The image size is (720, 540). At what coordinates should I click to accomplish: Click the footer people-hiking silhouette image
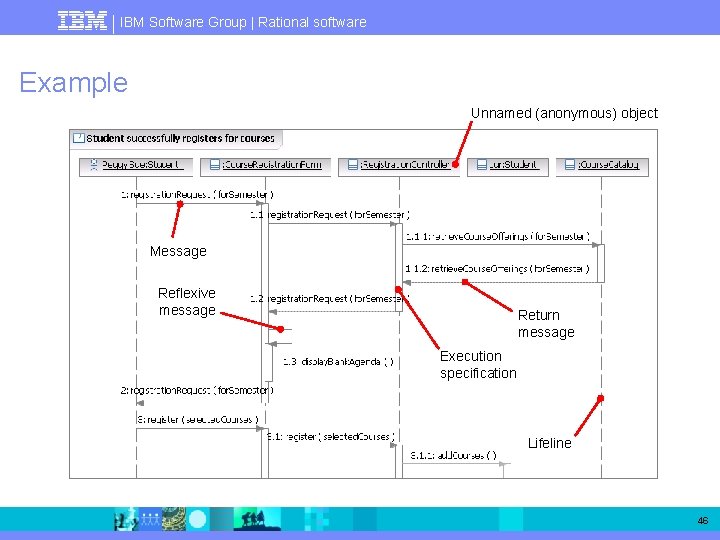click(253, 519)
